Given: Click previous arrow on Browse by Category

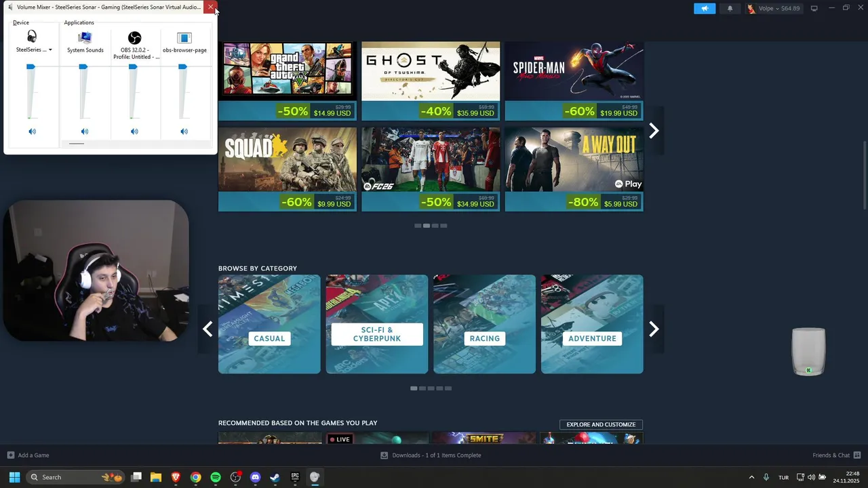Looking at the screenshot, I should point(208,329).
